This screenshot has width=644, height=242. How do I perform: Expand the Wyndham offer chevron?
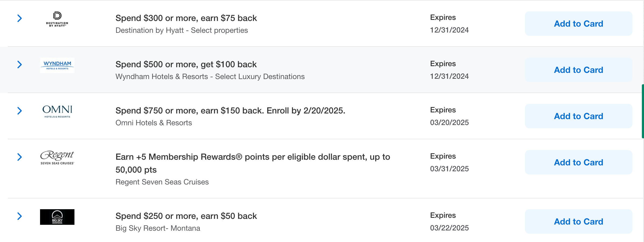20,65
